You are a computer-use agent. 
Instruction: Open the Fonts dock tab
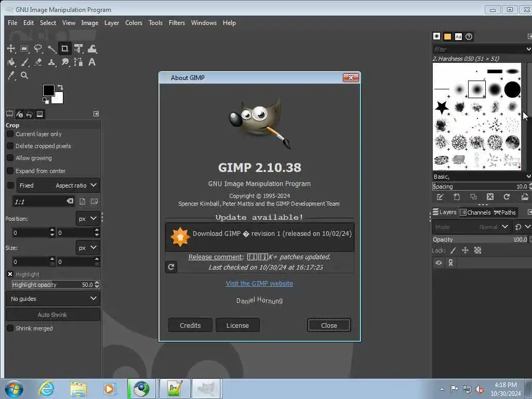coord(458,36)
